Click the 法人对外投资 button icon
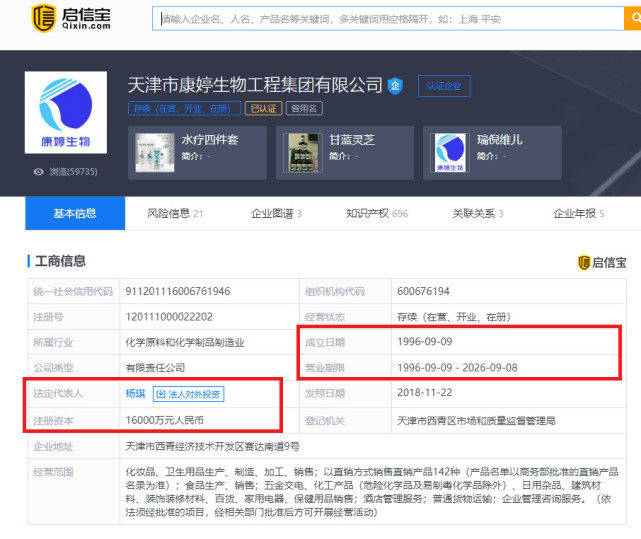 [x=161, y=394]
